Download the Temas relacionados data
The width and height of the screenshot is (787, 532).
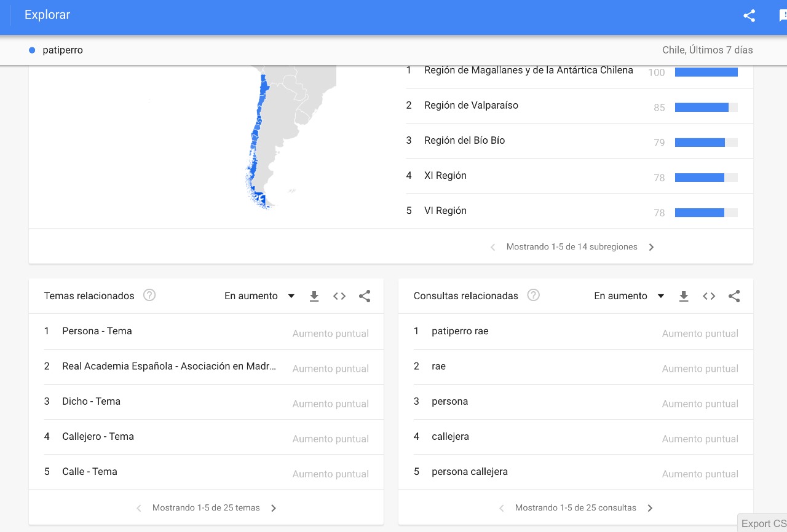314,296
